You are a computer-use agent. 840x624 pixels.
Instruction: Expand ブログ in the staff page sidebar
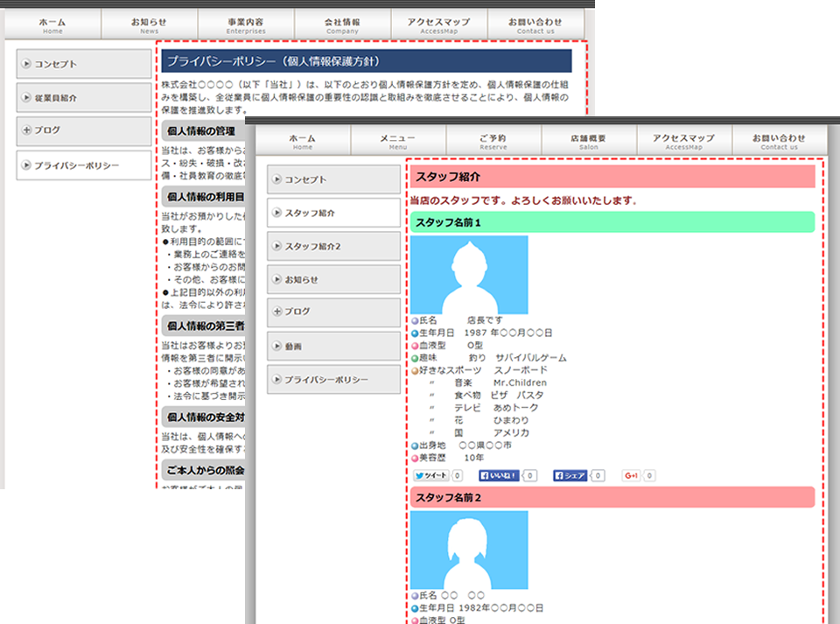pos(333,312)
